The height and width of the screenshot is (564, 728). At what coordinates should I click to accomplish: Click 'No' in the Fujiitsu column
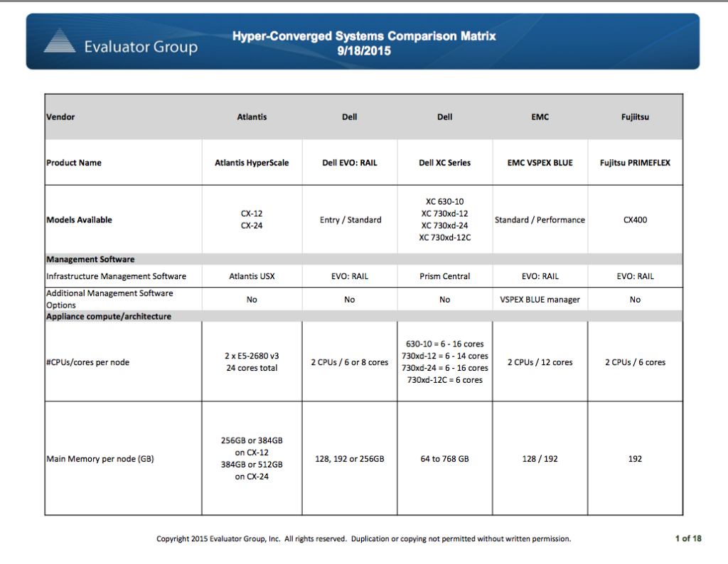tap(635, 300)
